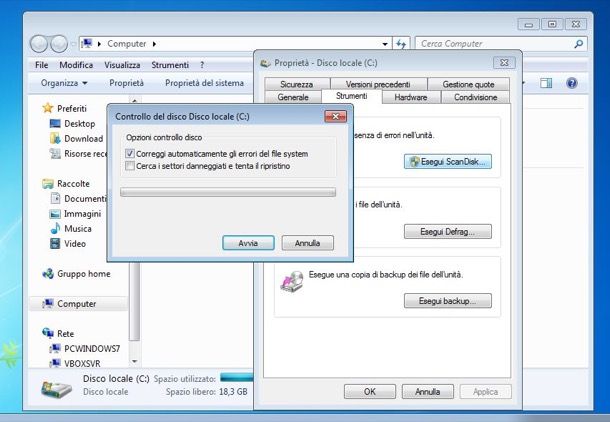Open the Gestione quote tab
This screenshot has height=422, width=610.
click(x=468, y=84)
